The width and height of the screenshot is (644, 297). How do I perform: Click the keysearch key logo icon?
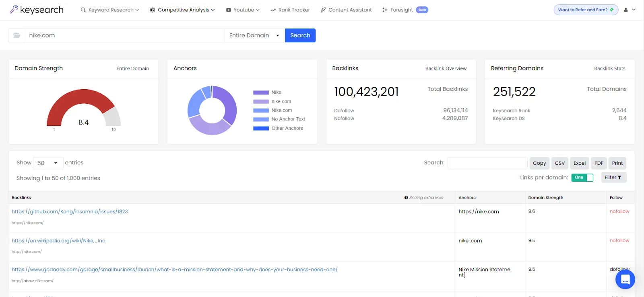[14, 9]
